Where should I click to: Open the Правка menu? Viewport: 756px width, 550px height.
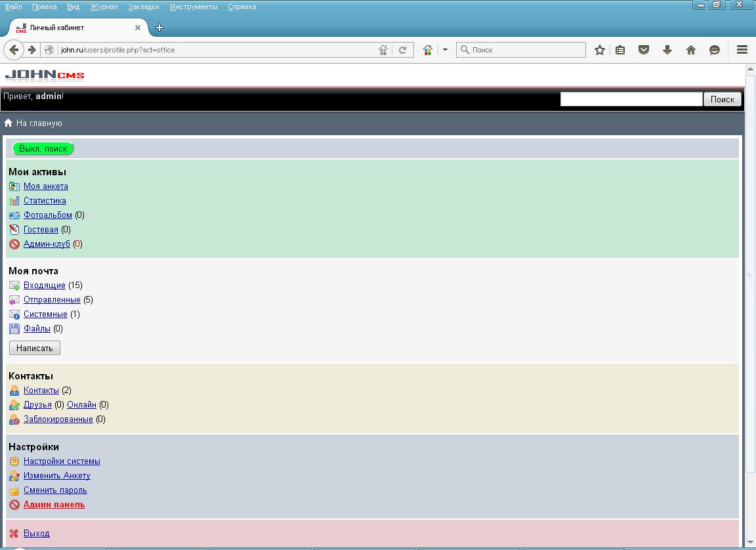(45, 7)
